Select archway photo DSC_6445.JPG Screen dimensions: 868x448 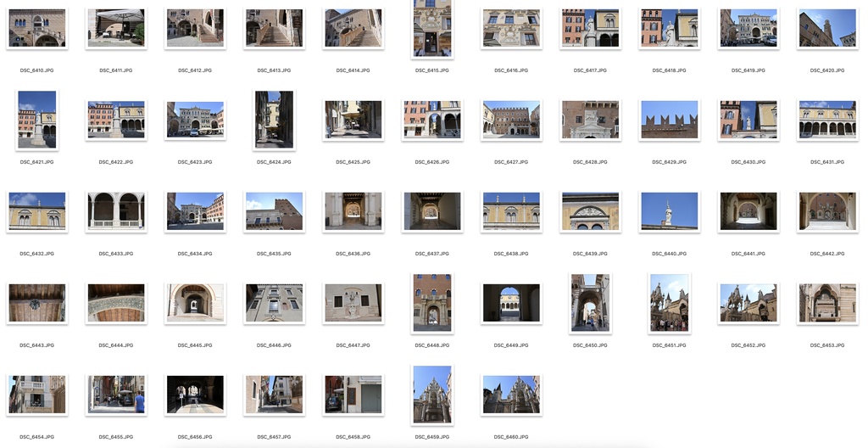point(195,303)
